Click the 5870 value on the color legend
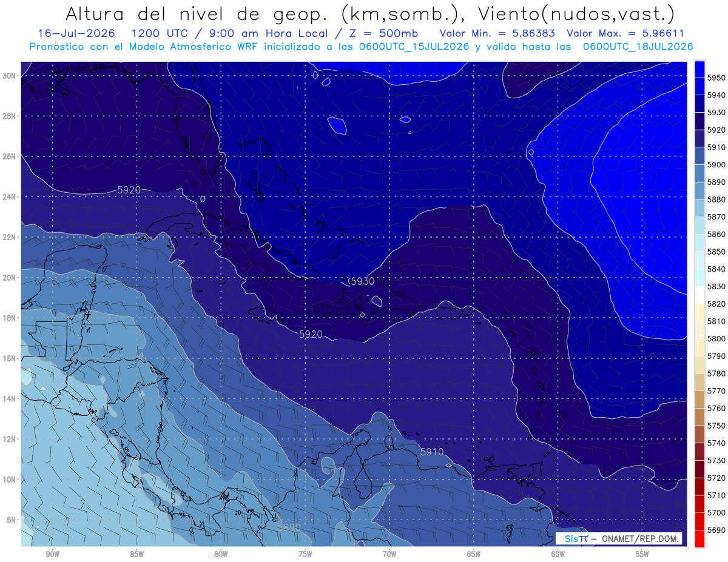 (x=716, y=217)
